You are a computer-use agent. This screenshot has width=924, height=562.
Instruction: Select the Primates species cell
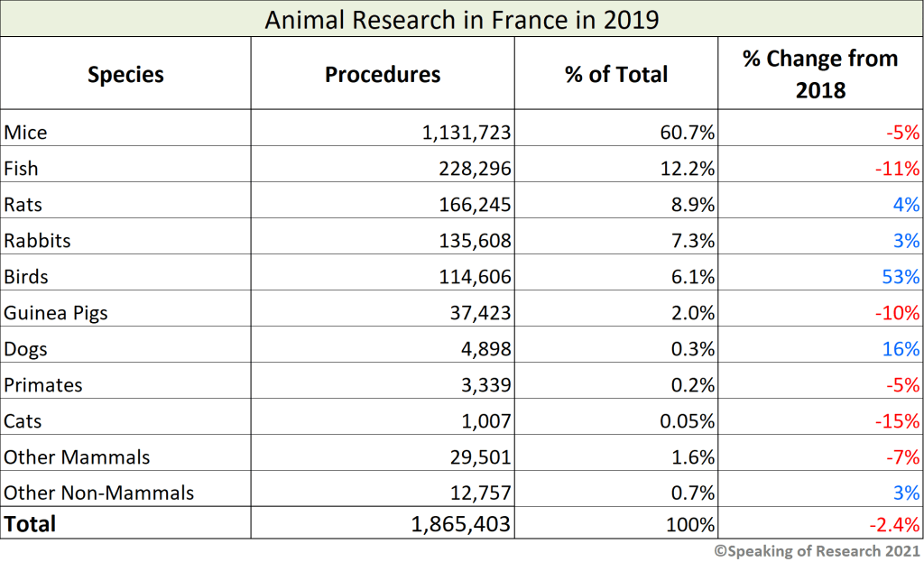42,385
